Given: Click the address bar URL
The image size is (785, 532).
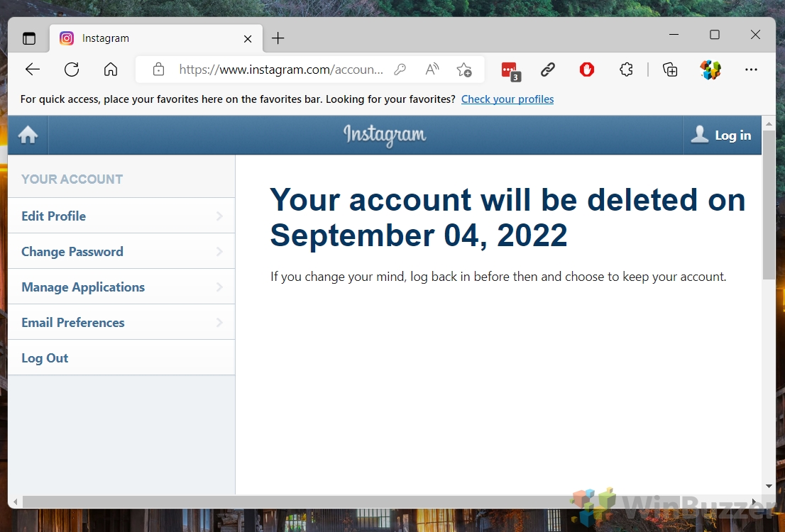Looking at the screenshot, I should [281, 69].
